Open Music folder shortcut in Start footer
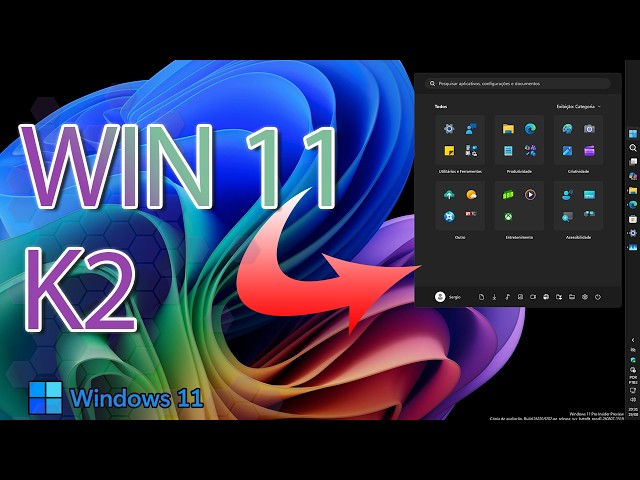 click(x=507, y=297)
